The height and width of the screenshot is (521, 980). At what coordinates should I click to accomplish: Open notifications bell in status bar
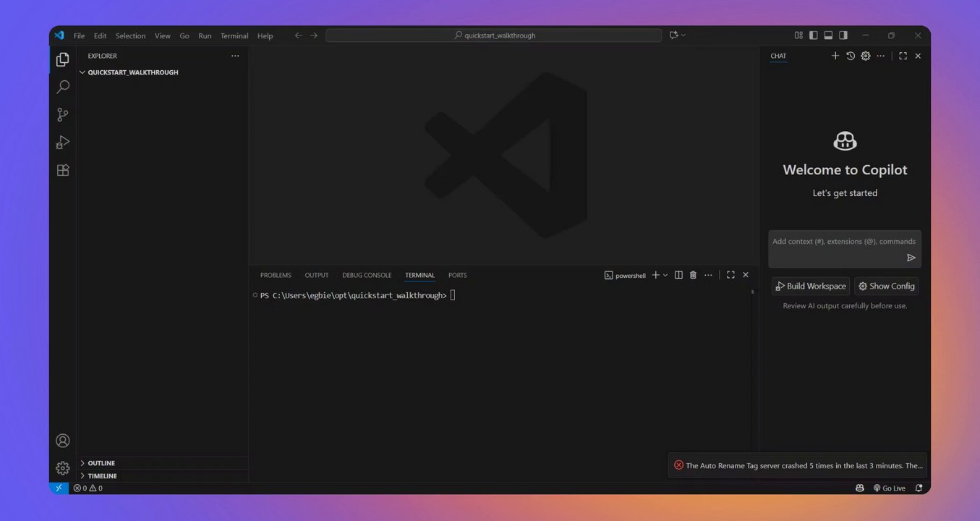click(919, 488)
